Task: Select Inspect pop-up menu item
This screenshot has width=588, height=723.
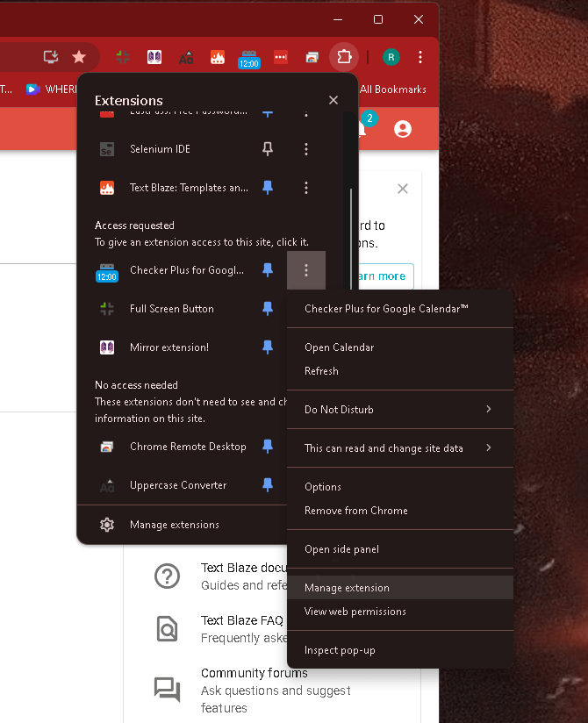Action: coord(400,650)
